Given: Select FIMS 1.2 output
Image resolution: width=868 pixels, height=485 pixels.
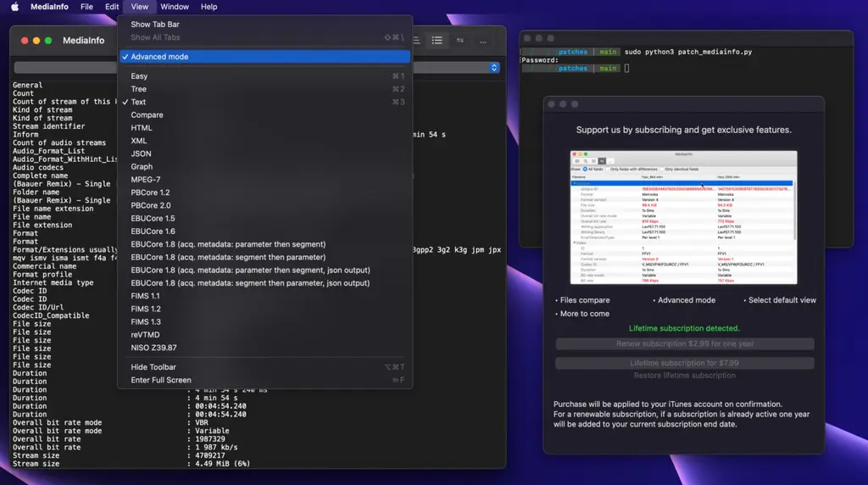Looking at the screenshot, I should point(264,309).
